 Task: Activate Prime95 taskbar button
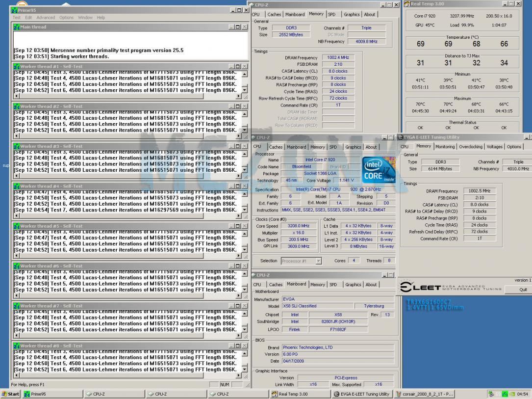(52, 394)
